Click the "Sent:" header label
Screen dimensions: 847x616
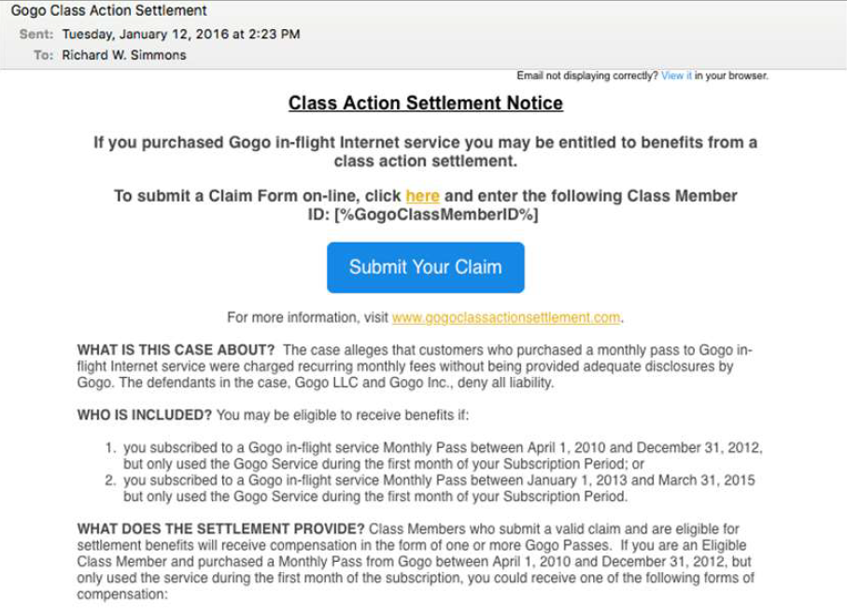[x=36, y=34]
